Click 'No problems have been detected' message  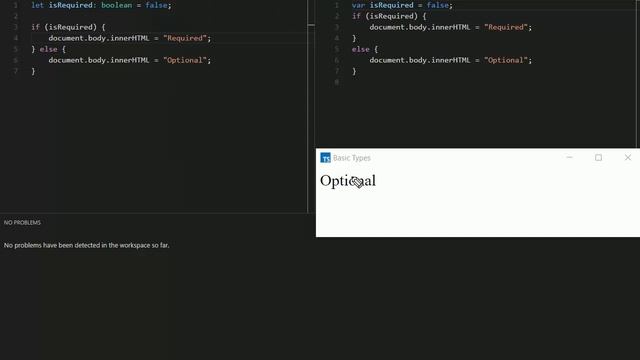(x=87, y=245)
